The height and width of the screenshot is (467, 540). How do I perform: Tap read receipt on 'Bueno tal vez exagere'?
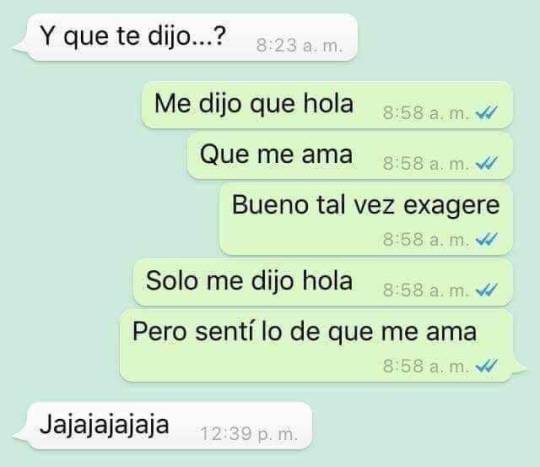click(487, 239)
